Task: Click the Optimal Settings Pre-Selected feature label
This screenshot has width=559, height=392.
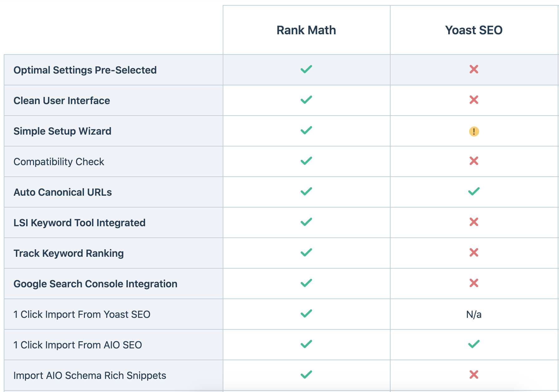Action: point(85,70)
